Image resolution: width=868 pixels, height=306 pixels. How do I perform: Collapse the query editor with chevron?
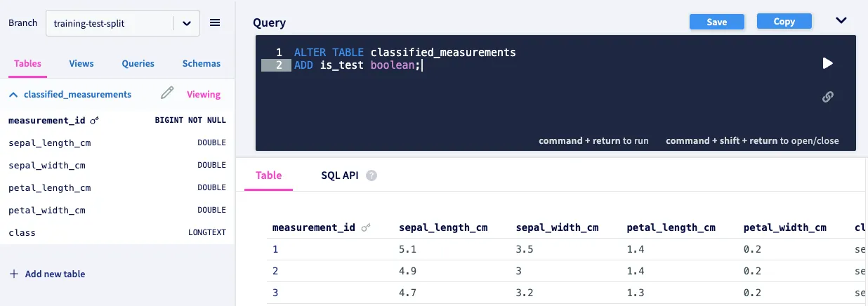(841, 20)
